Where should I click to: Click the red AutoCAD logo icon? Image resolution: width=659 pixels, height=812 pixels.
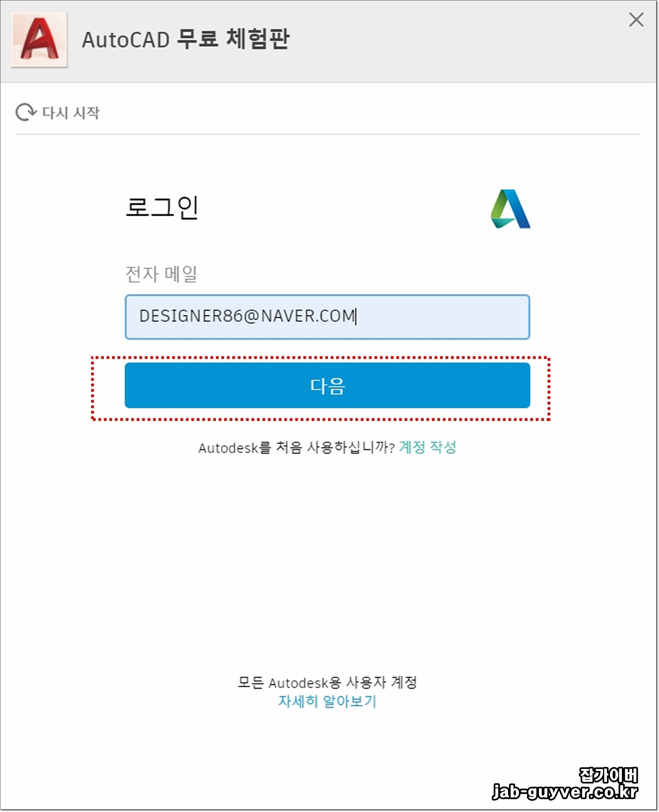pyautogui.click(x=40, y=40)
